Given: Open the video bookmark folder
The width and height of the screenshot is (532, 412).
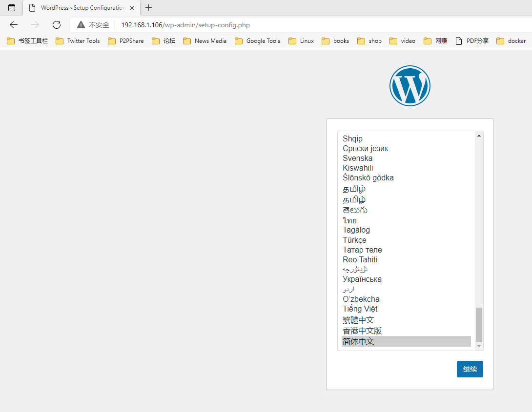Looking at the screenshot, I should [402, 41].
